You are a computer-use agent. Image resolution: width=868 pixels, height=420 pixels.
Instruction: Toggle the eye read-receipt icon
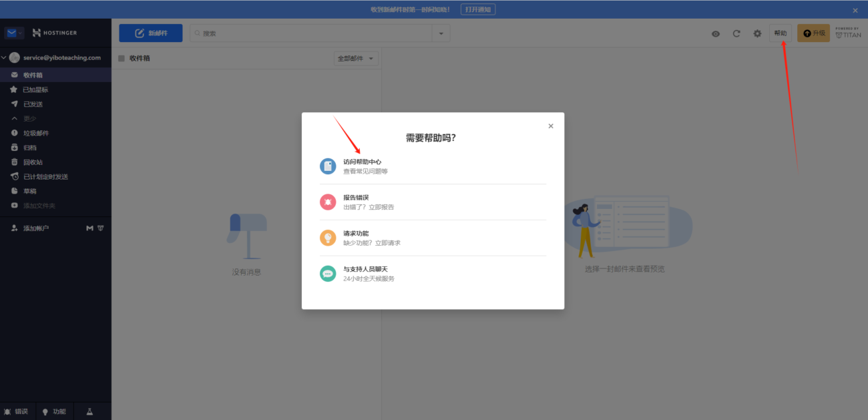pyautogui.click(x=716, y=33)
